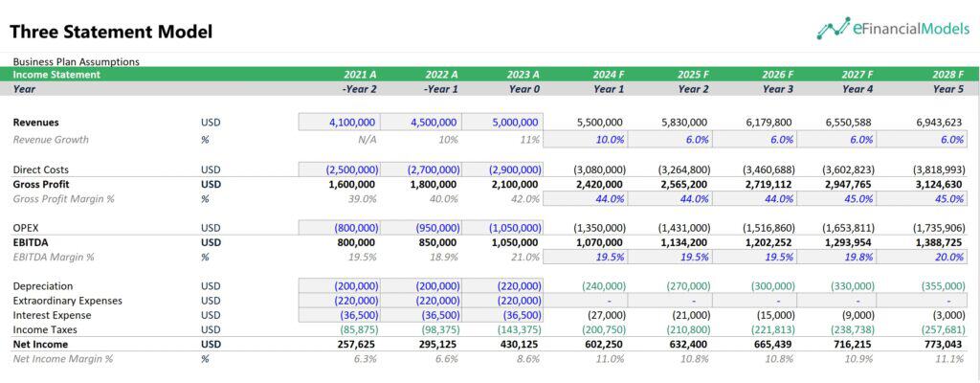This screenshot has width=980, height=383.
Task: Edit the 2021 Revenues input 4,100,000
Action: pos(340,122)
